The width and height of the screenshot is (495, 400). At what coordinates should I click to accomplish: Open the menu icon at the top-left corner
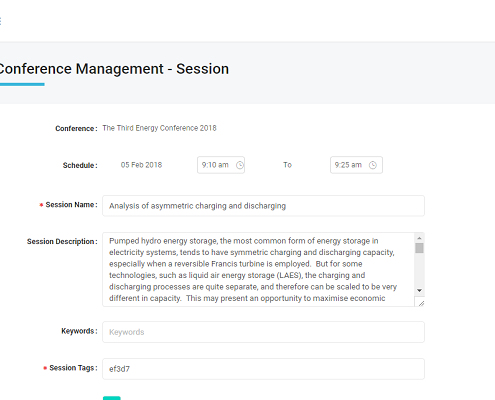coord(1,21)
